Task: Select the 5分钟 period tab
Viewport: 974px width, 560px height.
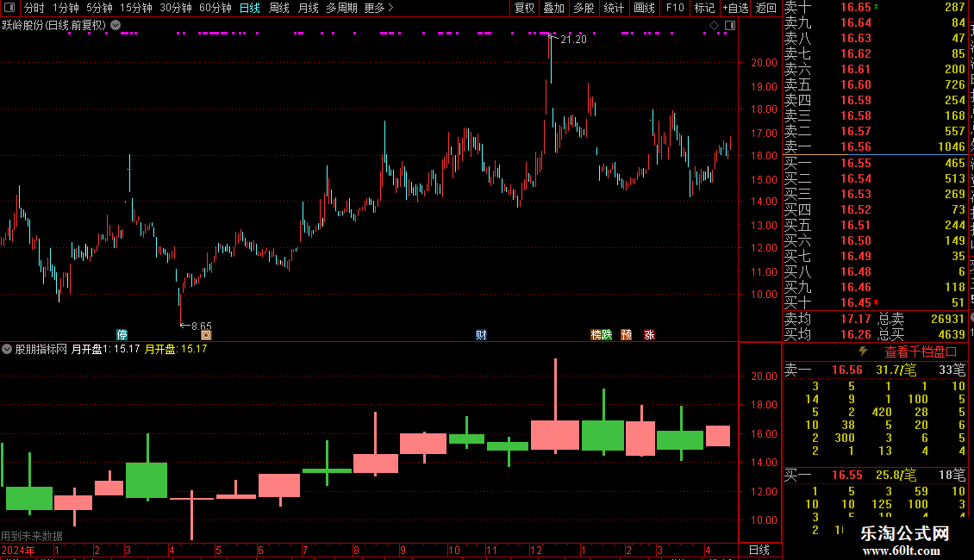Action: [99, 8]
